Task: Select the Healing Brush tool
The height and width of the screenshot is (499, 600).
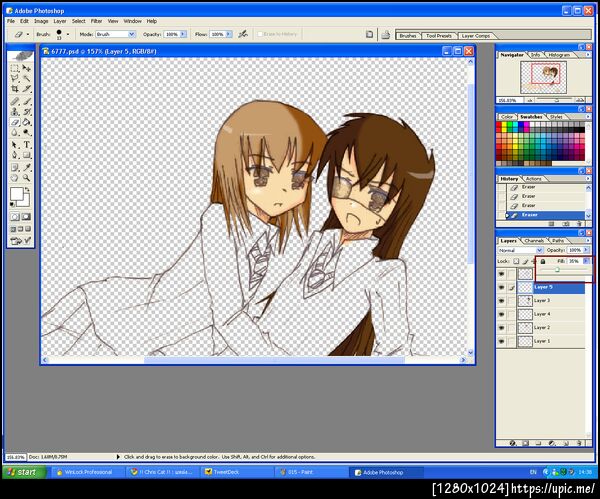Action: coord(15,101)
